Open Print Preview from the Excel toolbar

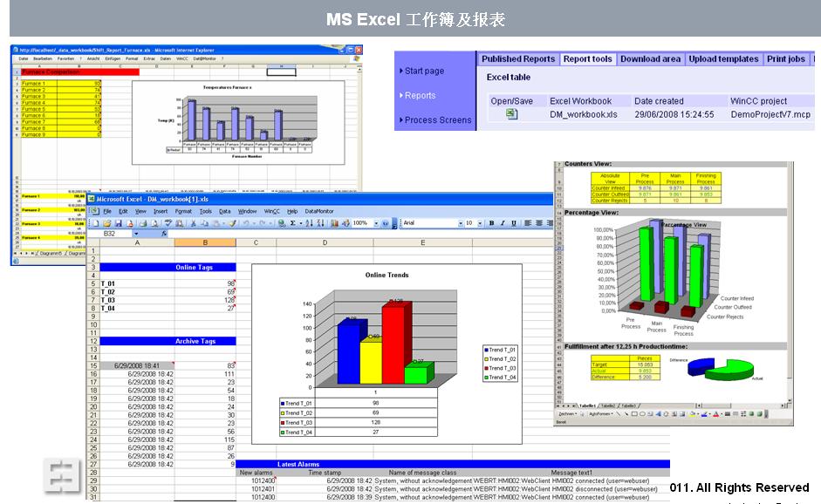click(154, 223)
